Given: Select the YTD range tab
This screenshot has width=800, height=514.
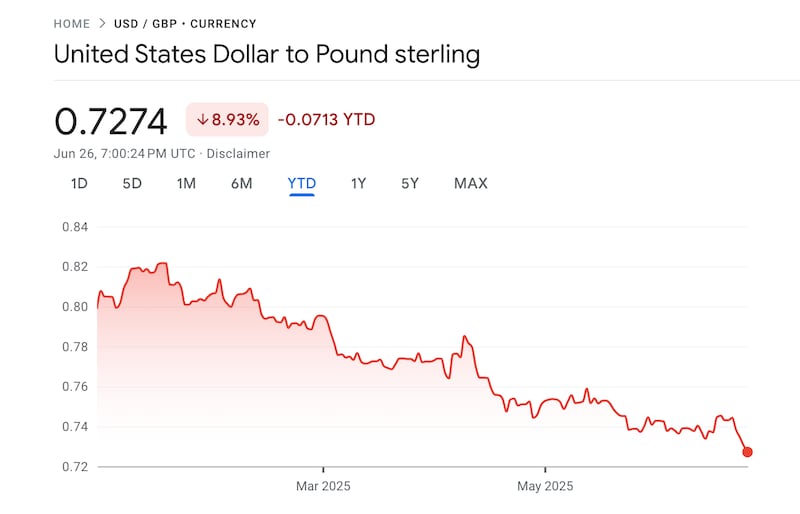Looking at the screenshot, I should (302, 183).
